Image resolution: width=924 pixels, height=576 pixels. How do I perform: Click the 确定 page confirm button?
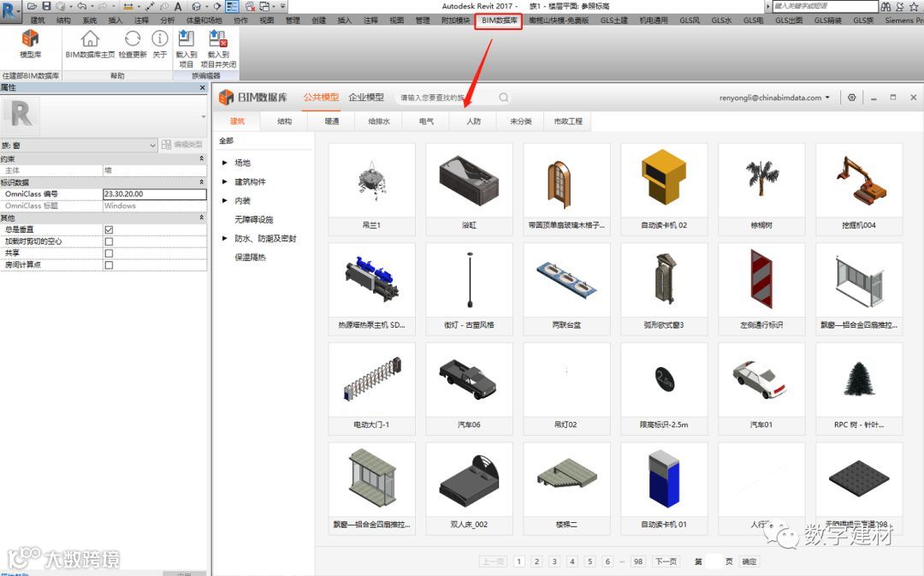(749, 561)
